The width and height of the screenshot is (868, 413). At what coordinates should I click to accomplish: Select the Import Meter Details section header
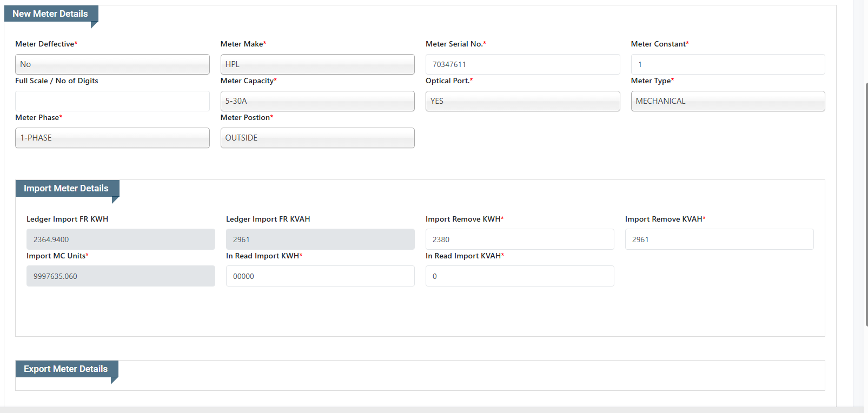pos(66,188)
